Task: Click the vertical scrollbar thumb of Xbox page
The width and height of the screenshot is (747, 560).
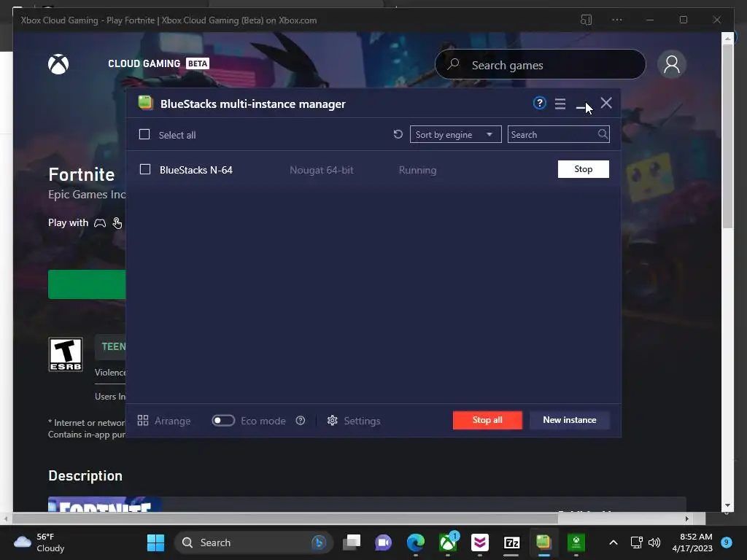Action: click(x=727, y=137)
